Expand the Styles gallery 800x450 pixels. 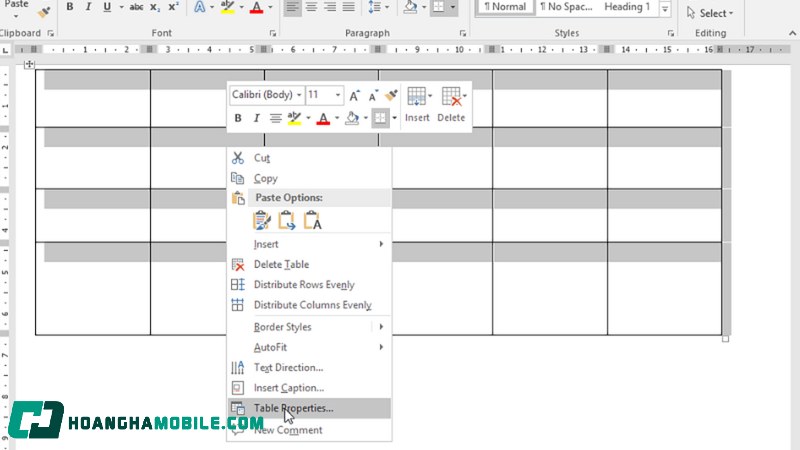pos(665,9)
